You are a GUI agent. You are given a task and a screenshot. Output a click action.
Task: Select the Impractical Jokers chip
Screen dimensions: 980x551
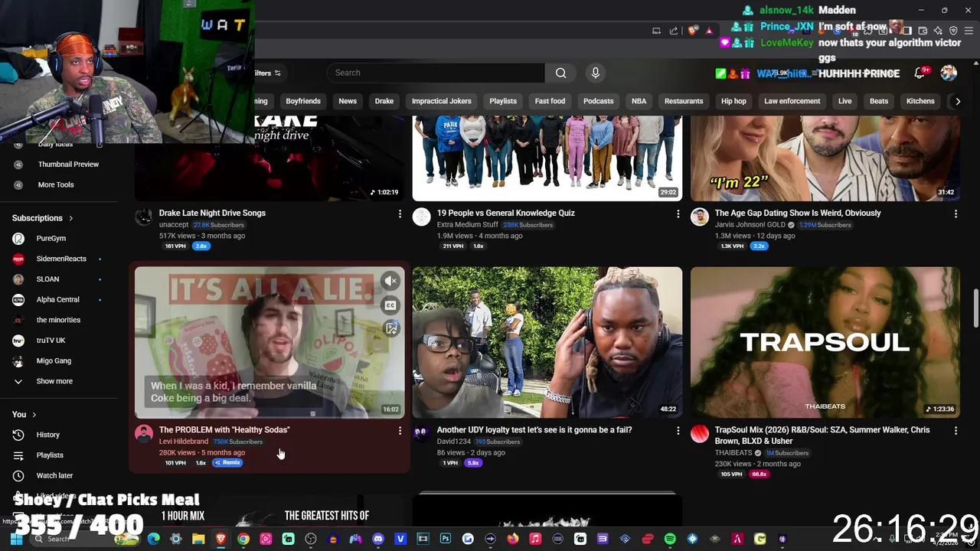coord(442,101)
